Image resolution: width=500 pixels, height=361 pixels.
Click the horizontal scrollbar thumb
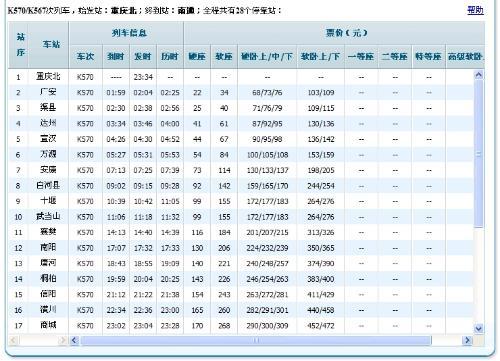click(256, 340)
